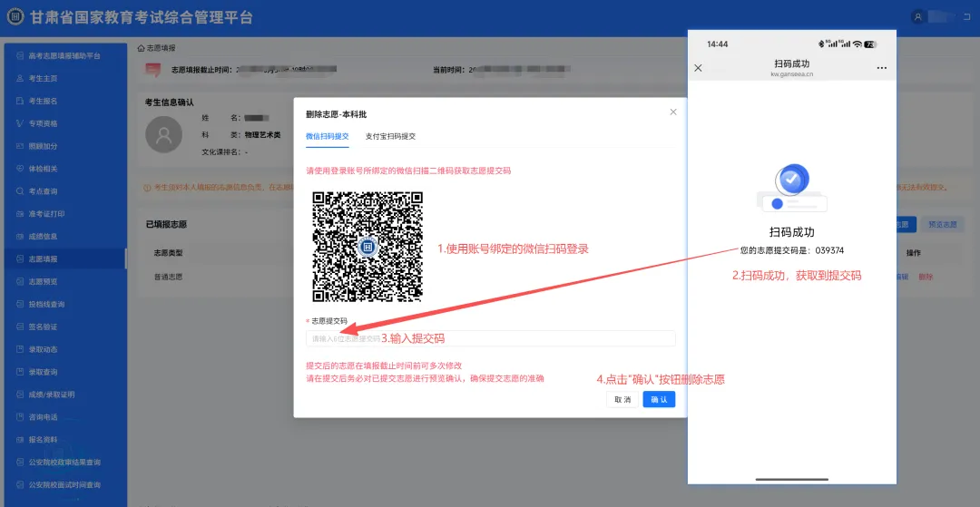The height and width of the screenshot is (507, 980).
Task: Click 志愿填报 in the breadcrumb
Action: tap(161, 48)
